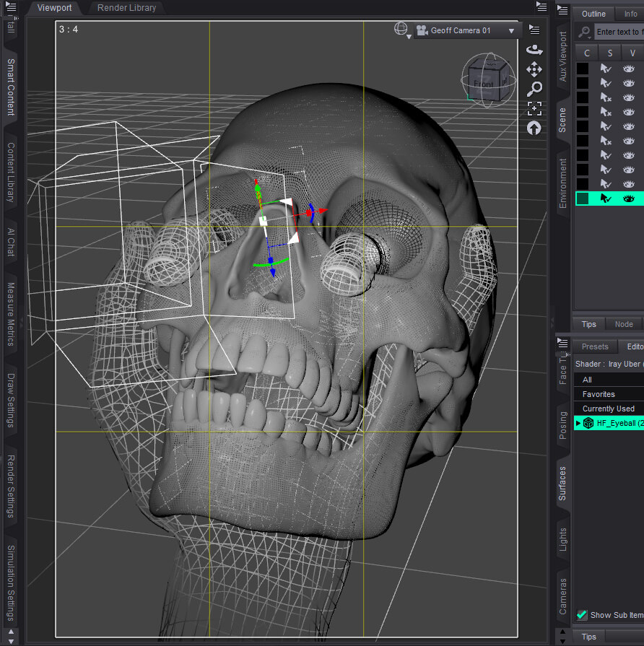Click the small dropdown arrow under draw style sphere
This screenshot has width=644, height=646.
pyautogui.click(x=409, y=37)
